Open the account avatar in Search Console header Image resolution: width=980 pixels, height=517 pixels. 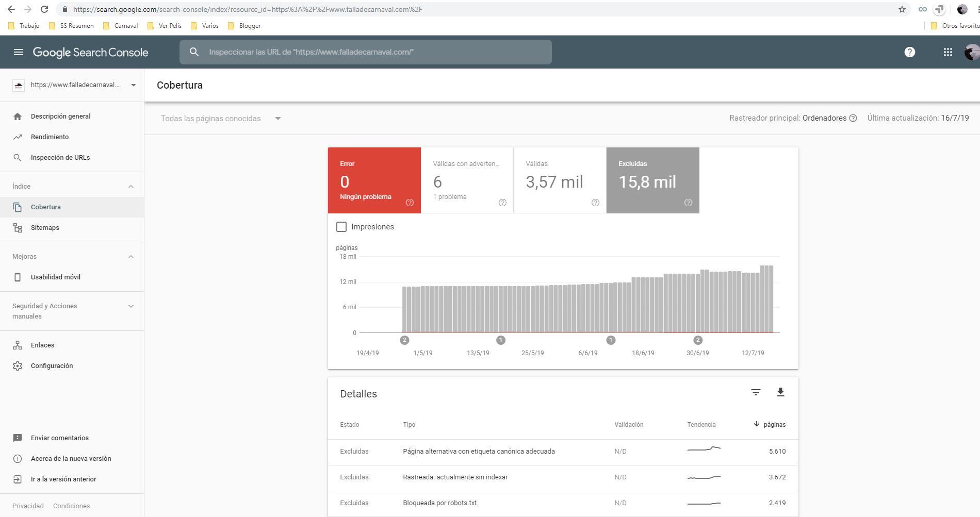click(972, 52)
